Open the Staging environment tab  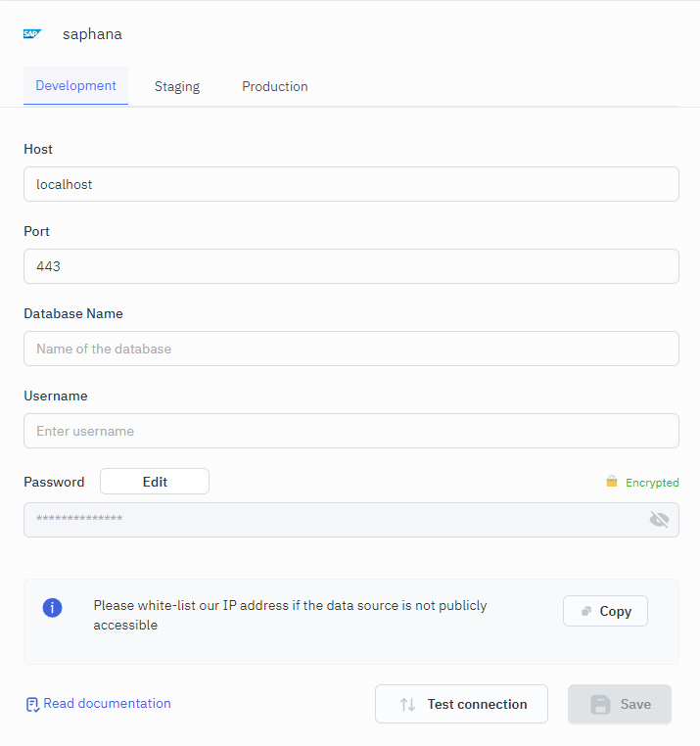(177, 87)
